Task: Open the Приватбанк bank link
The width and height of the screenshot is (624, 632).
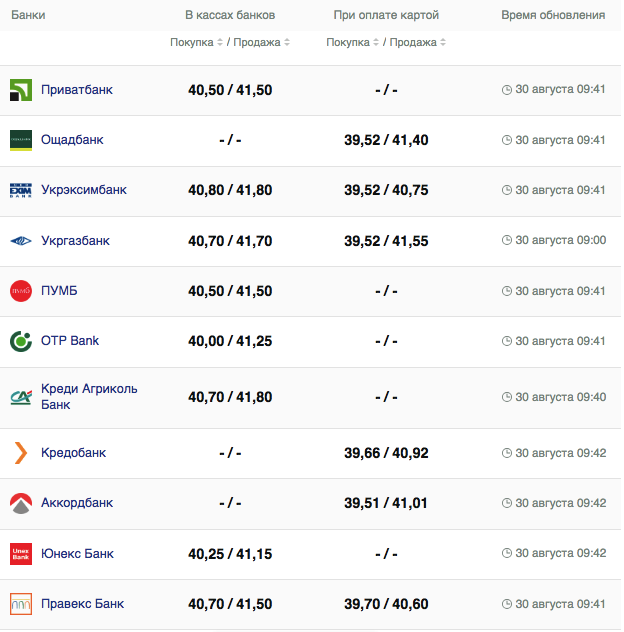Action: (x=76, y=90)
